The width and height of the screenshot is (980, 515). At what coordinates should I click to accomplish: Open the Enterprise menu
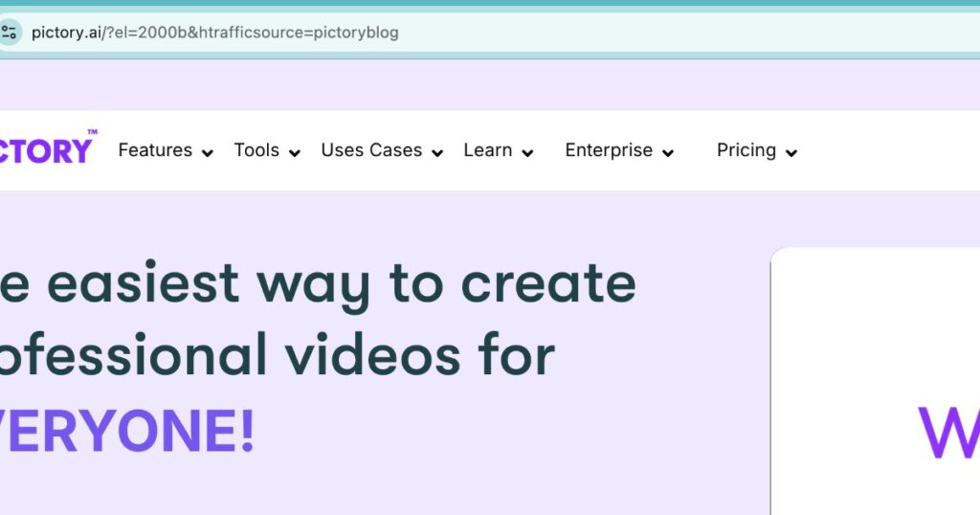click(x=609, y=150)
